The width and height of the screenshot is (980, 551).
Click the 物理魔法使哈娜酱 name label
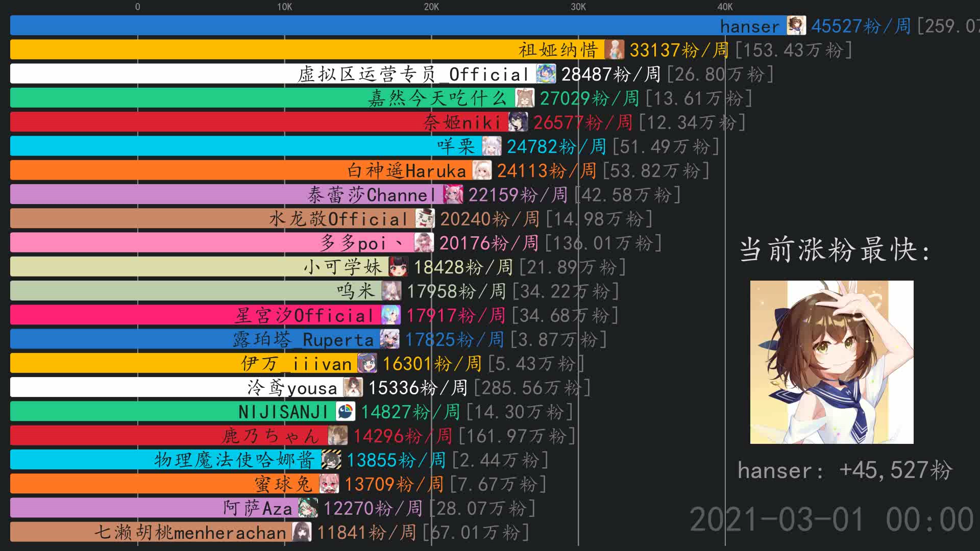point(235,460)
